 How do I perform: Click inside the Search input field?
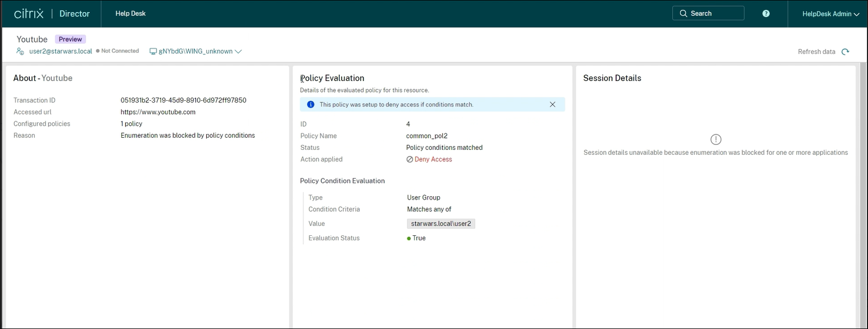pos(715,13)
